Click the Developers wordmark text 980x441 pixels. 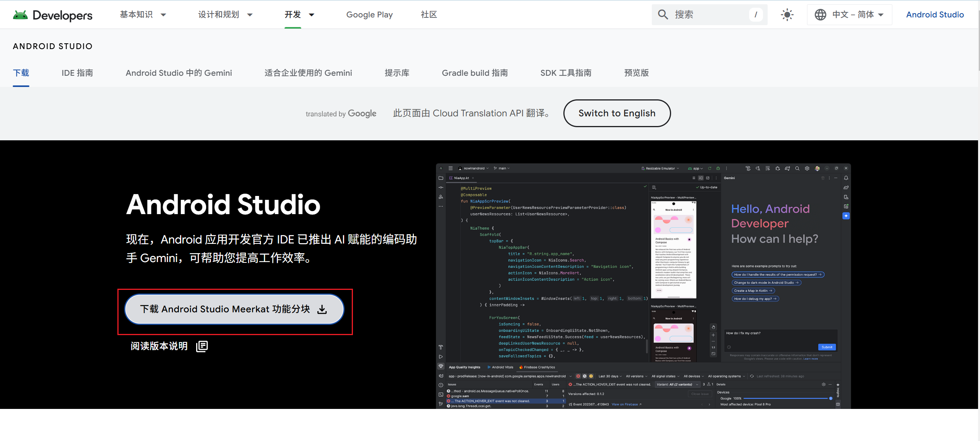[63, 15]
